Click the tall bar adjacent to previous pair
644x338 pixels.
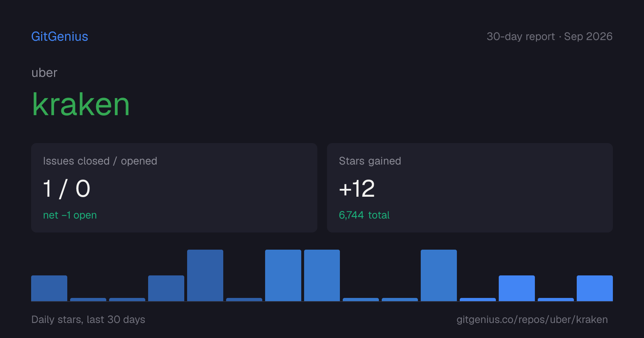coord(322,275)
